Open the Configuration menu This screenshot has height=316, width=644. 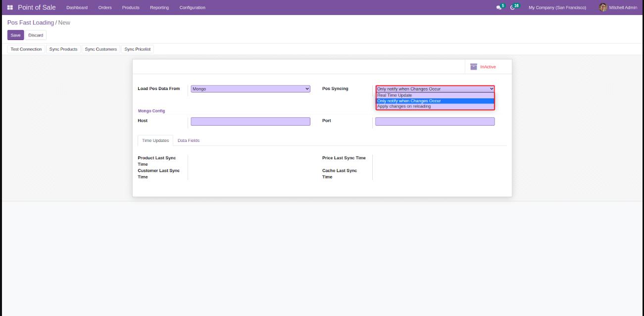click(x=193, y=7)
